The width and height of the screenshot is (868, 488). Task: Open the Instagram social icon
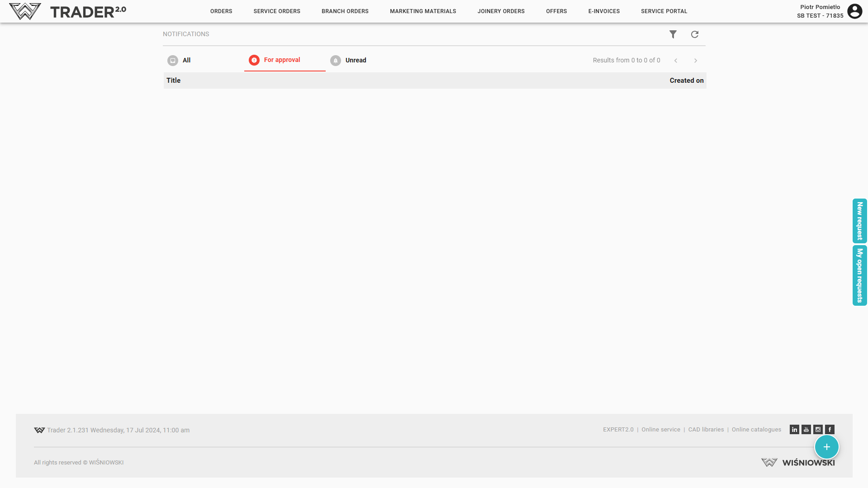818,430
